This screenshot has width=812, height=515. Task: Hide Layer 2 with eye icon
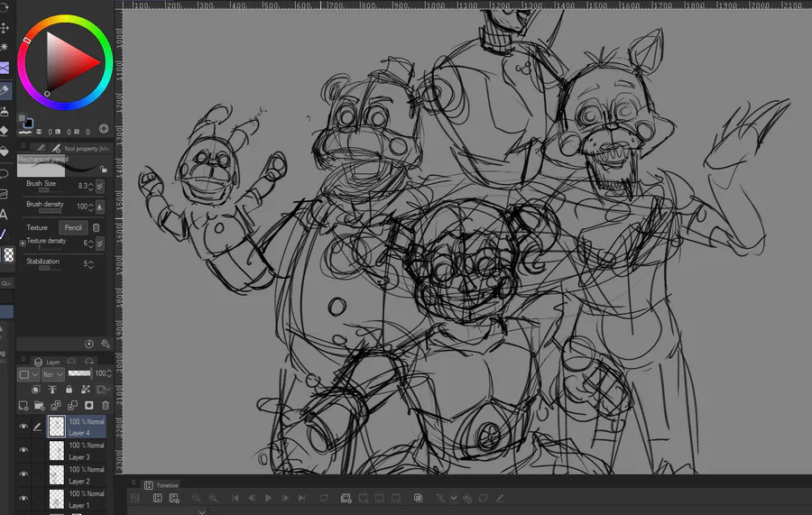pos(23,474)
